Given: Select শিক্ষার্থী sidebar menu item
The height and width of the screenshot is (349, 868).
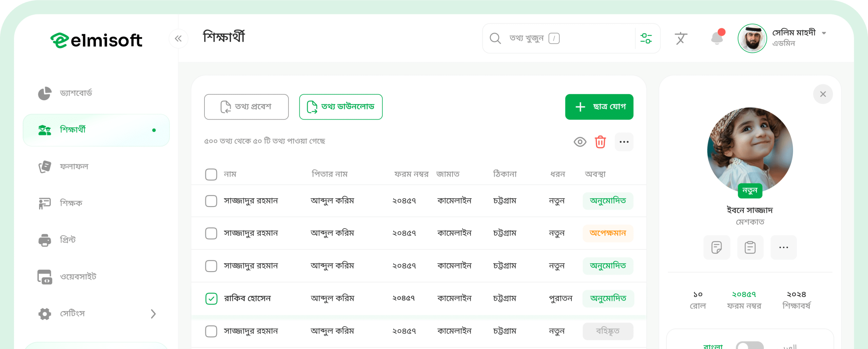Looking at the screenshot, I should tap(96, 130).
